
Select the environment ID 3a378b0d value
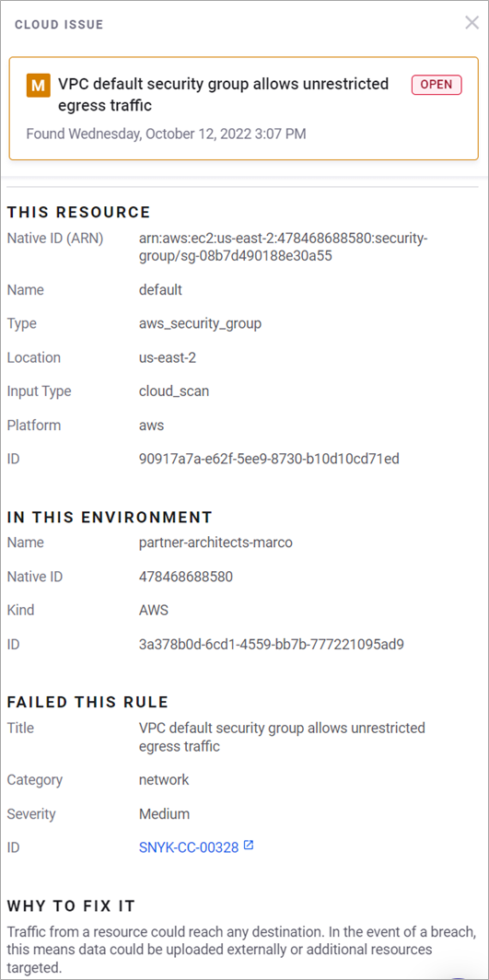271,644
